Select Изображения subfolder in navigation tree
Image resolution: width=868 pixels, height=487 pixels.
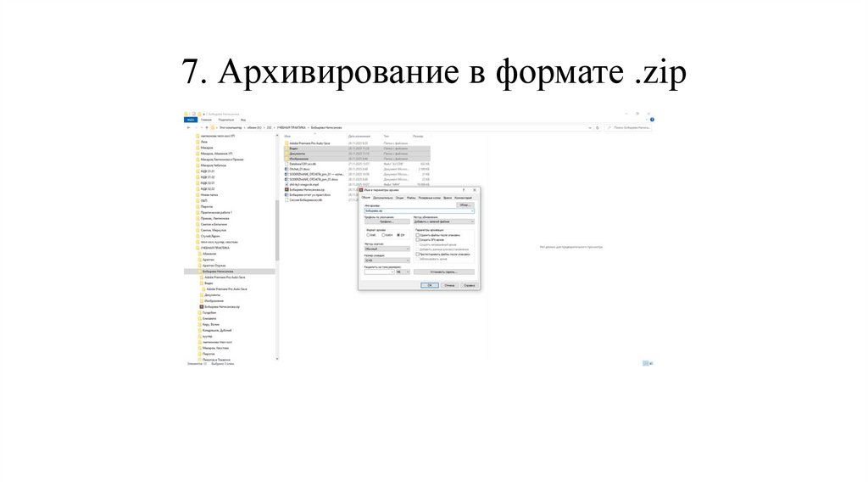click(x=213, y=301)
